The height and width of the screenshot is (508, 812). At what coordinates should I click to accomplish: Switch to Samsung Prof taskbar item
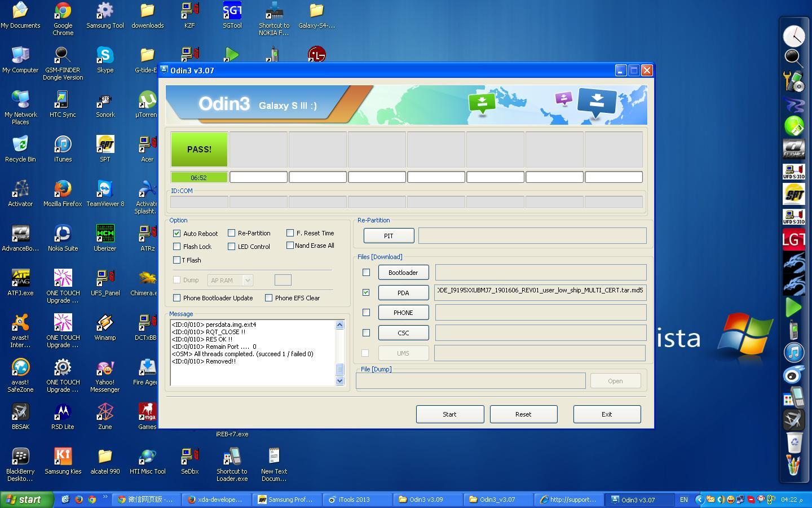(x=288, y=500)
